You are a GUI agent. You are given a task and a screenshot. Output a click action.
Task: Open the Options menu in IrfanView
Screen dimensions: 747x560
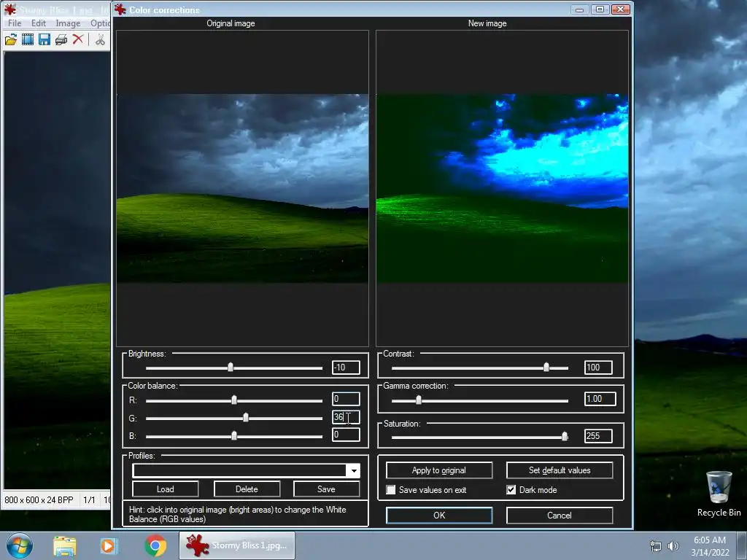[x=100, y=23]
